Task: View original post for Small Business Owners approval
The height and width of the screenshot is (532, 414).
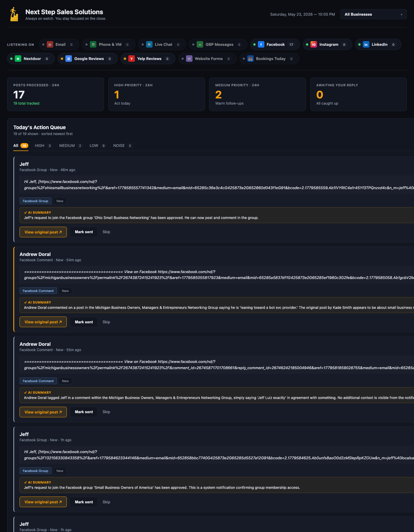Action: (x=43, y=502)
